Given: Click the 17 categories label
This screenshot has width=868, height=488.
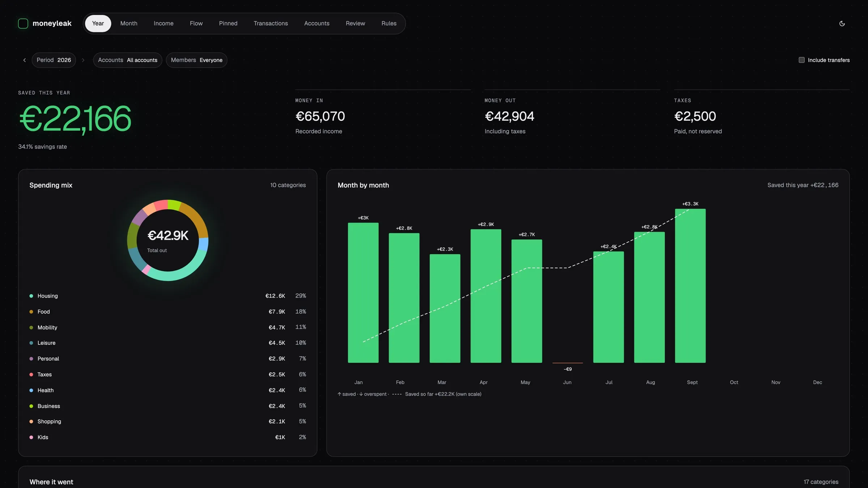Looking at the screenshot, I should coord(821,482).
